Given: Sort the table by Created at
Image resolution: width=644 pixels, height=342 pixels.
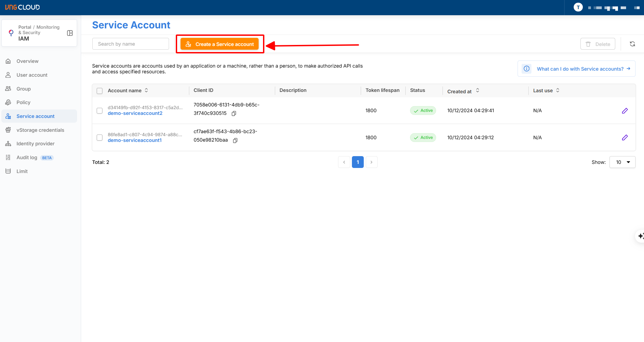Looking at the screenshot, I should pyautogui.click(x=477, y=91).
